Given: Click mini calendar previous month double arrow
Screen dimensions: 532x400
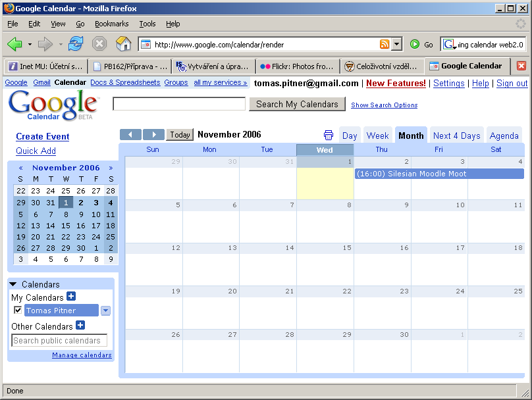Looking at the screenshot, I should click(x=20, y=168).
